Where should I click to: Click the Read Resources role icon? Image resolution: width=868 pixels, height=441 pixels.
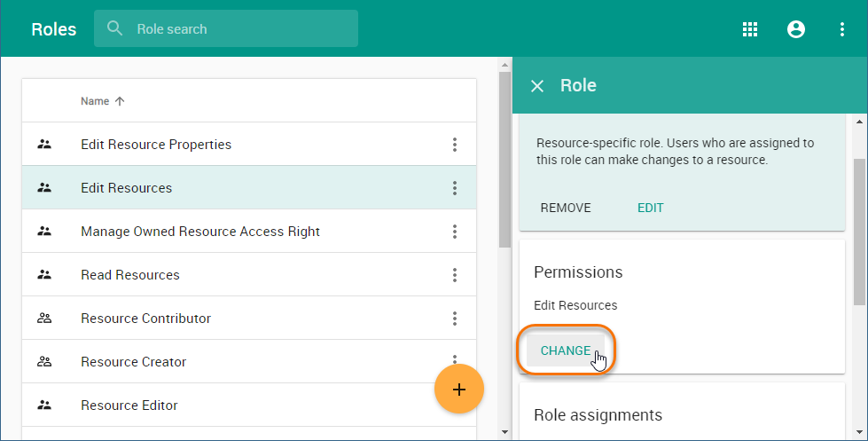[x=44, y=275]
